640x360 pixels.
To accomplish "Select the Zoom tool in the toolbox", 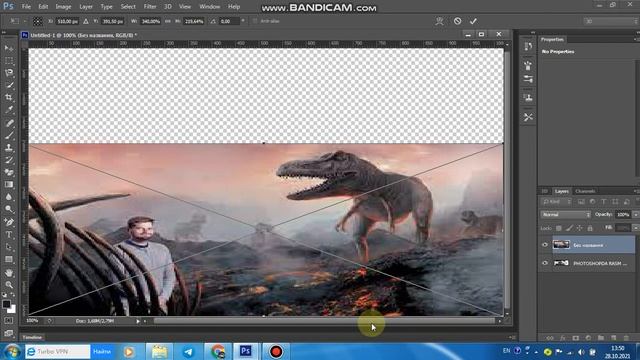I will [9, 285].
